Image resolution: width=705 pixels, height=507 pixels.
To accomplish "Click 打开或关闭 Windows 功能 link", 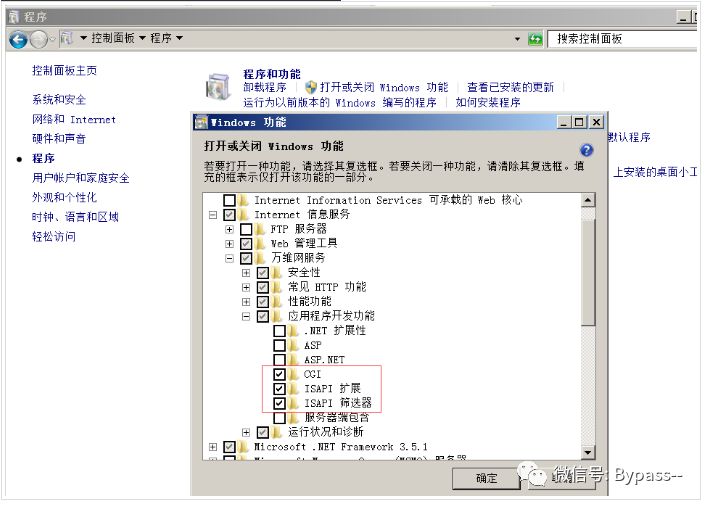I will click(384, 87).
